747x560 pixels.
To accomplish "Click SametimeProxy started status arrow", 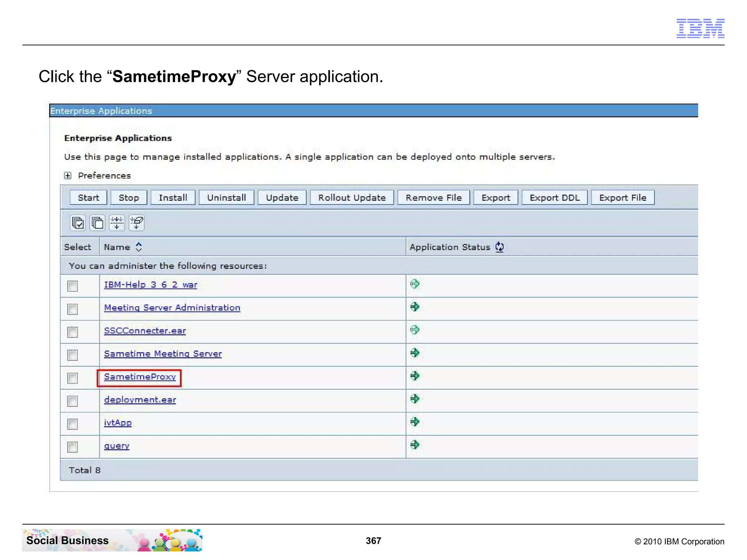I will 415,376.
